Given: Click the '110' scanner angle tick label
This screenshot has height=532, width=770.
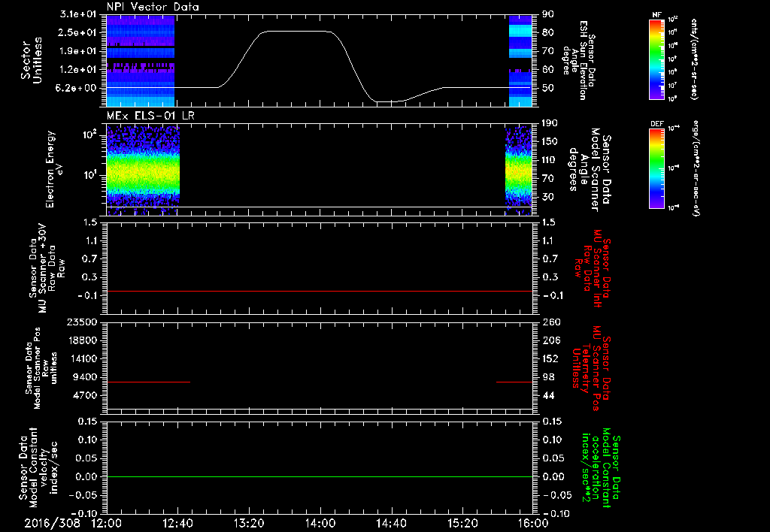Looking at the screenshot, I should click(x=550, y=160).
